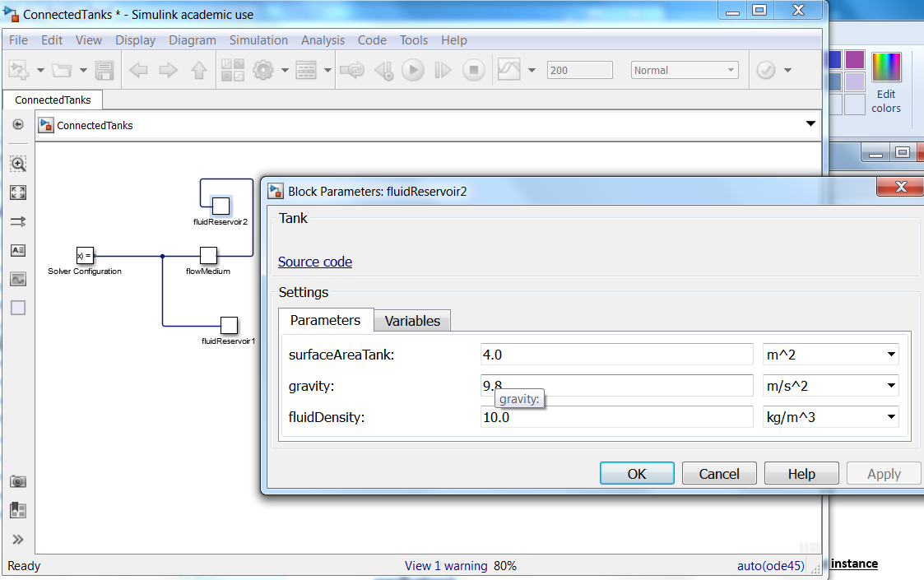Viewport: 924px width, 580px height.
Task: Open the Simulation menu
Action: (x=258, y=40)
